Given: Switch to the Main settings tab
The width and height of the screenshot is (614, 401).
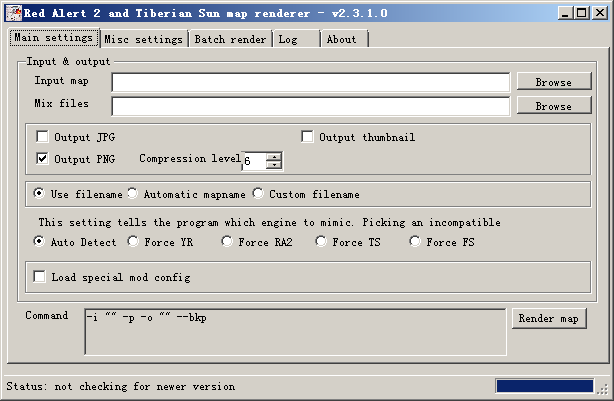Looking at the screenshot, I should (x=54, y=38).
